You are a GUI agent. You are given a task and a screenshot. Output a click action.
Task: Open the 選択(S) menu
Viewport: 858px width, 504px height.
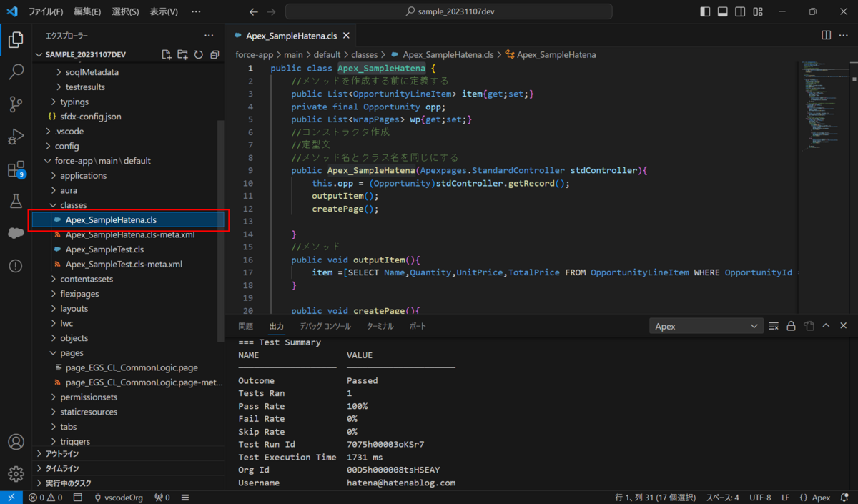point(126,12)
